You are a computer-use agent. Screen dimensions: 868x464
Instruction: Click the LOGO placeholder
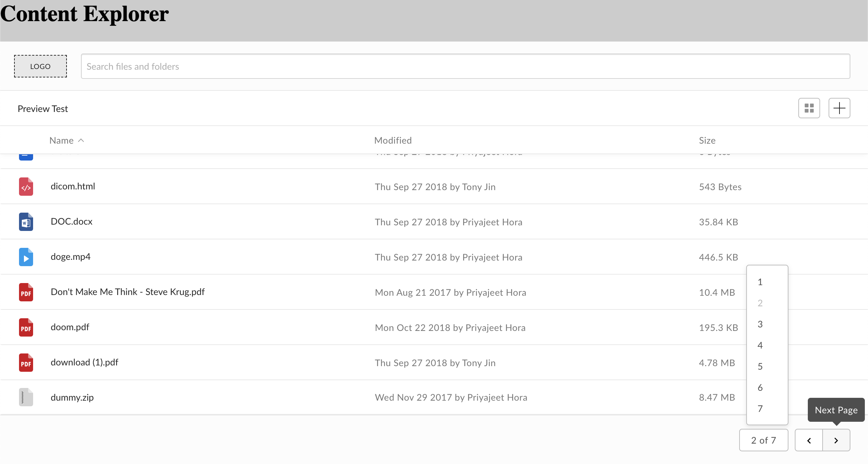(x=40, y=66)
